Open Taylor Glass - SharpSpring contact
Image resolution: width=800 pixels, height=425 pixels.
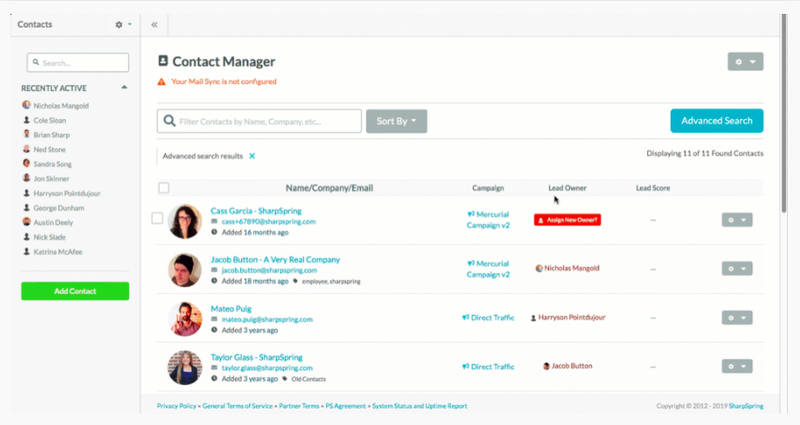point(257,357)
